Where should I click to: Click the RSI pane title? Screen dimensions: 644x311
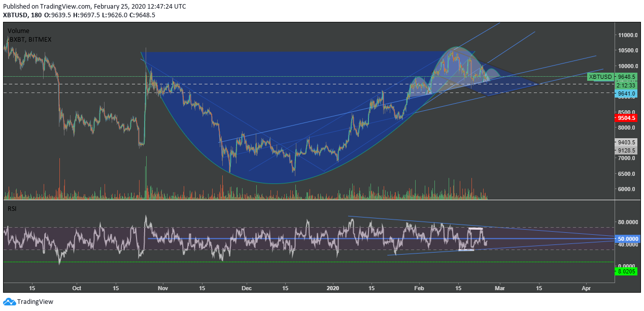[x=12, y=209]
